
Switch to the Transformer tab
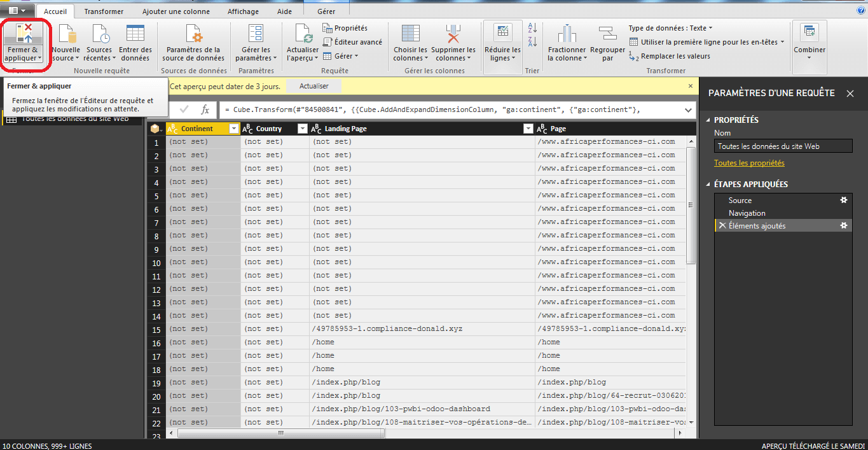point(104,11)
